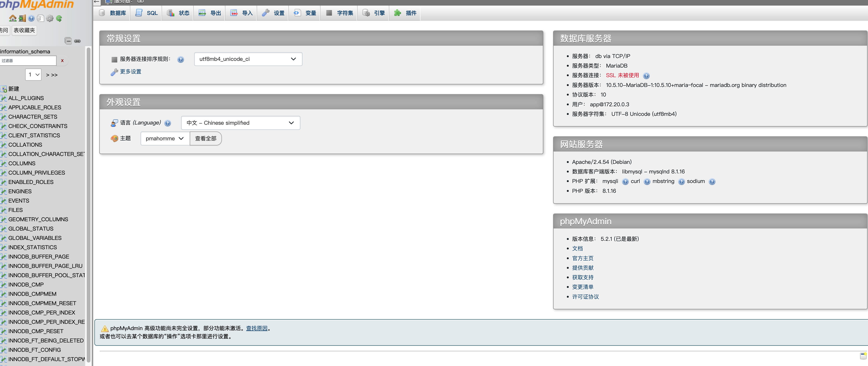Open the 文档 documentation link
The image size is (868, 366).
(x=578, y=248)
